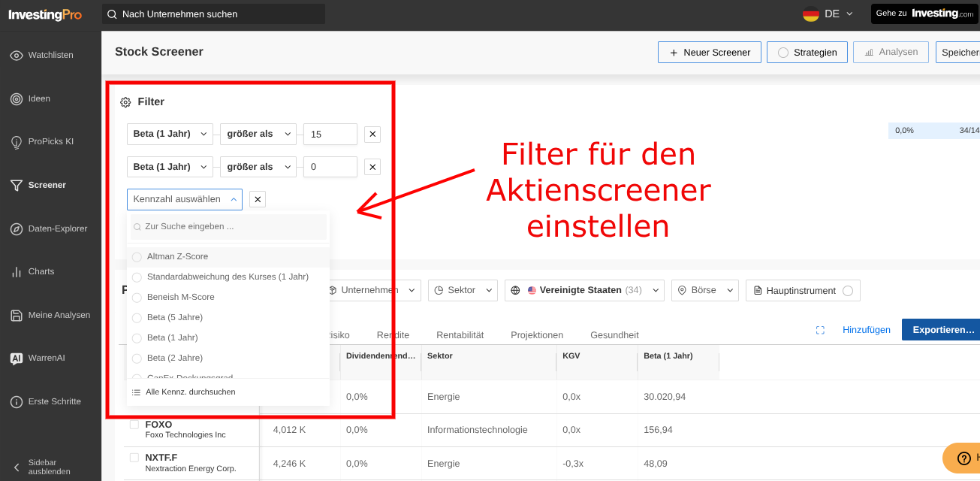The width and height of the screenshot is (980, 481).
Task: Open Daten-Explorer compass icon
Action: 16,229
